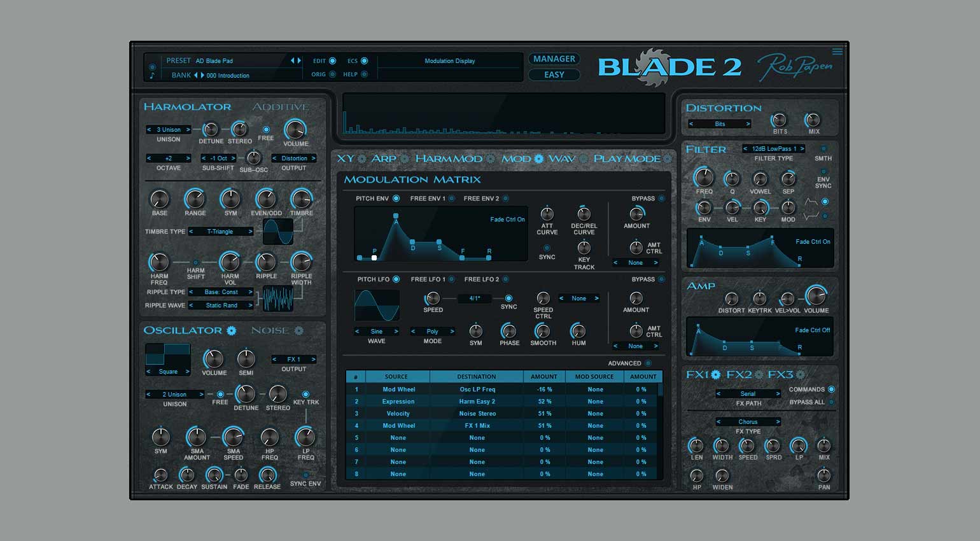Click the matrix row 1 amount -16 %

point(544,390)
